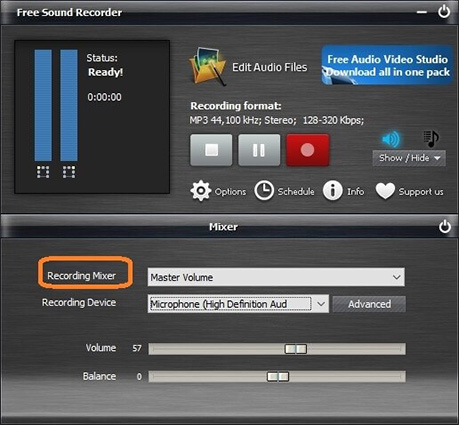Image resolution: width=459 pixels, height=425 pixels.
Task: Click the Volume slider handle
Action: tap(296, 349)
